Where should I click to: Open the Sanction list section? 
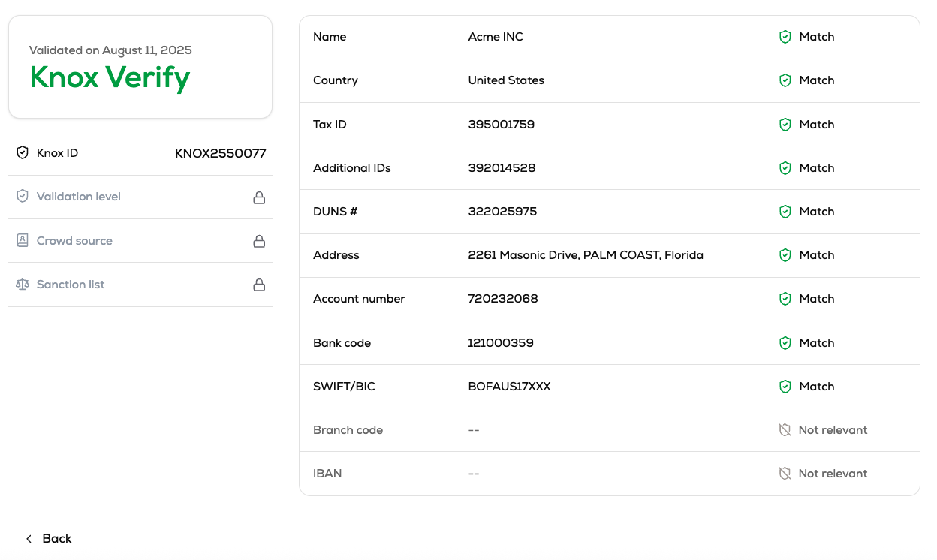(71, 285)
